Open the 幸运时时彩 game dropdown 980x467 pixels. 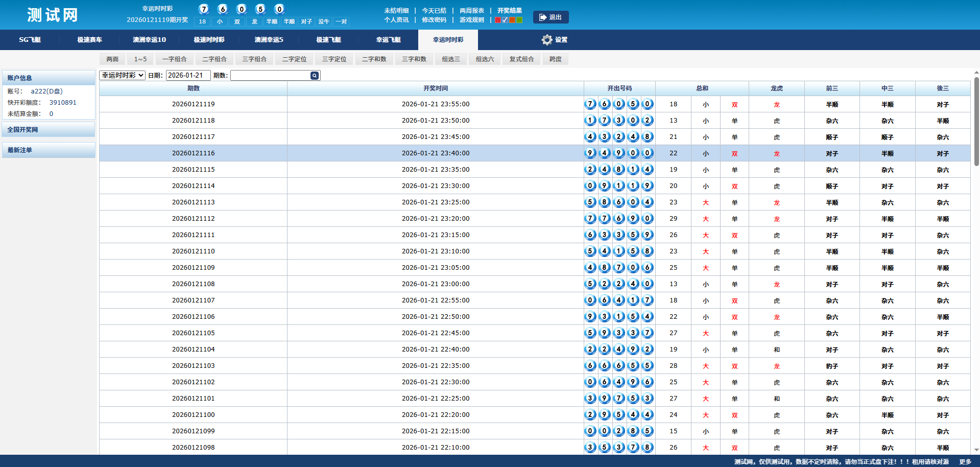(x=122, y=75)
